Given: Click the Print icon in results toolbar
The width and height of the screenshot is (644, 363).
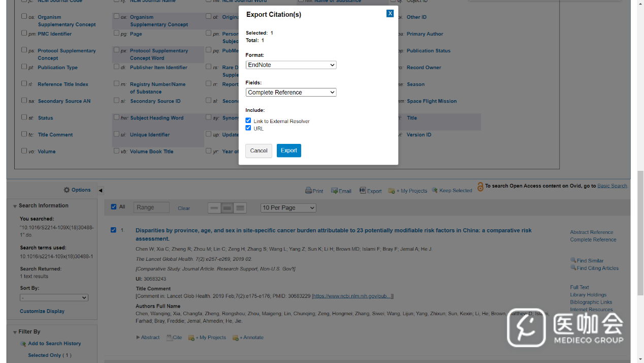Looking at the screenshot, I should pos(308,191).
